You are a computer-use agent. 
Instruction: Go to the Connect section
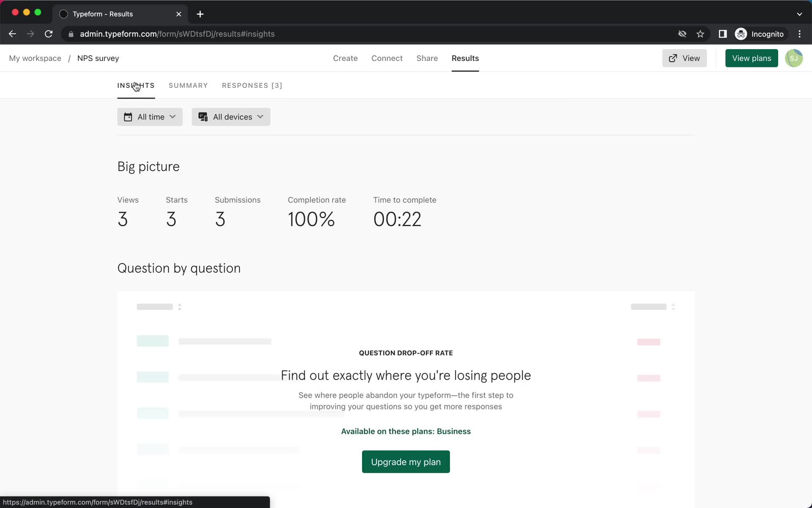coord(387,58)
